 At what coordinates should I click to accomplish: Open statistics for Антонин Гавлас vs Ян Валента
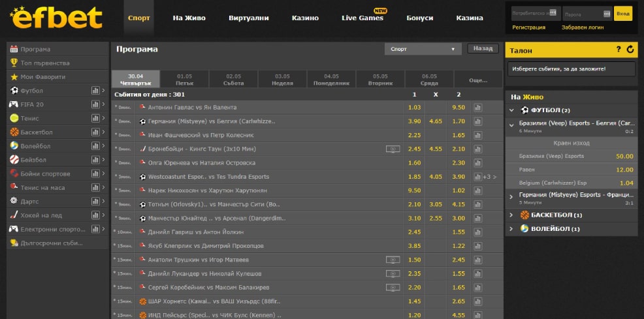pyautogui.click(x=477, y=108)
